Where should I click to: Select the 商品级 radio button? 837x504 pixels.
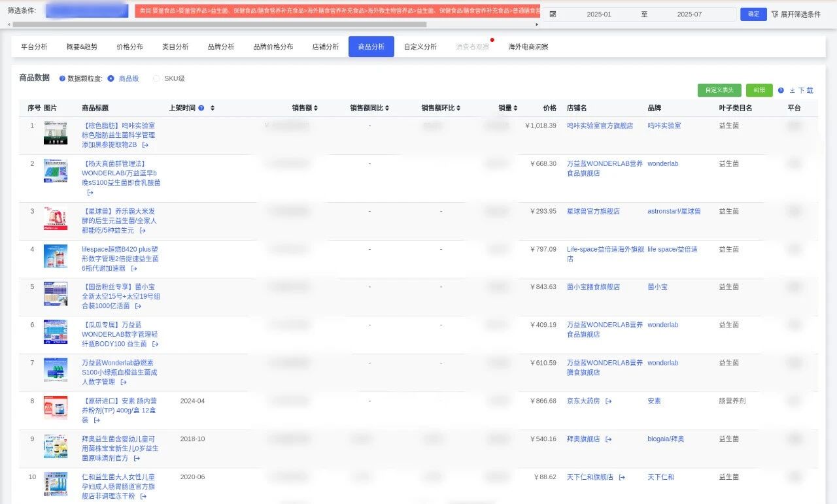click(x=111, y=78)
